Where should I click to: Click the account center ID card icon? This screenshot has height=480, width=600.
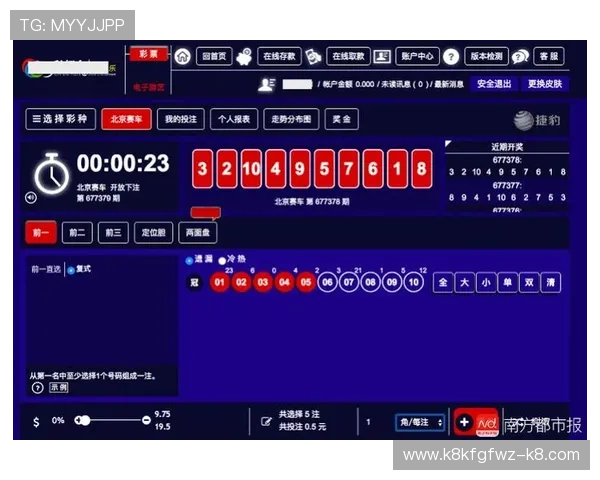click(x=384, y=57)
